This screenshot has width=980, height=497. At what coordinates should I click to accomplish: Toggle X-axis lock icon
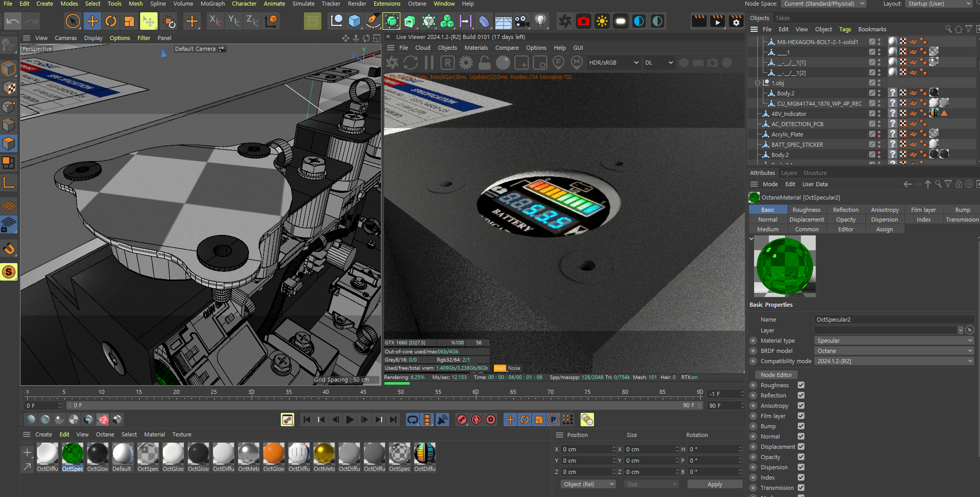coord(215,21)
